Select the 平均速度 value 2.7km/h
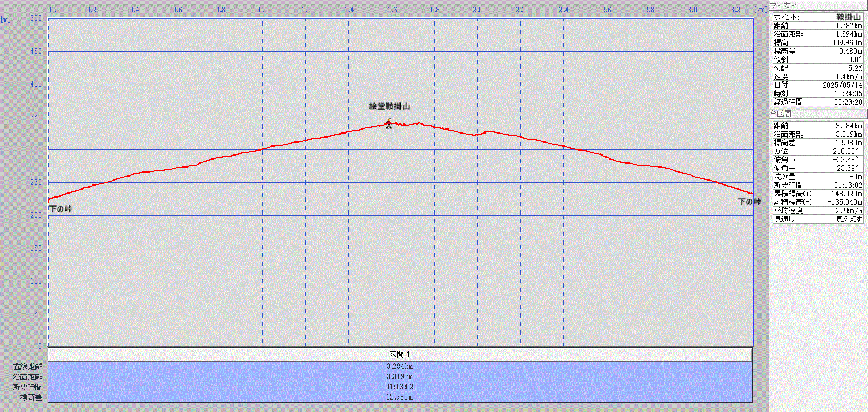This screenshot has width=868, height=412. [850, 211]
